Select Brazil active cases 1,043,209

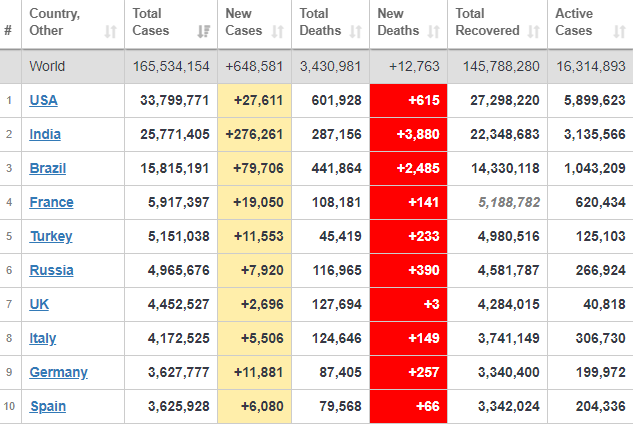(595, 168)
